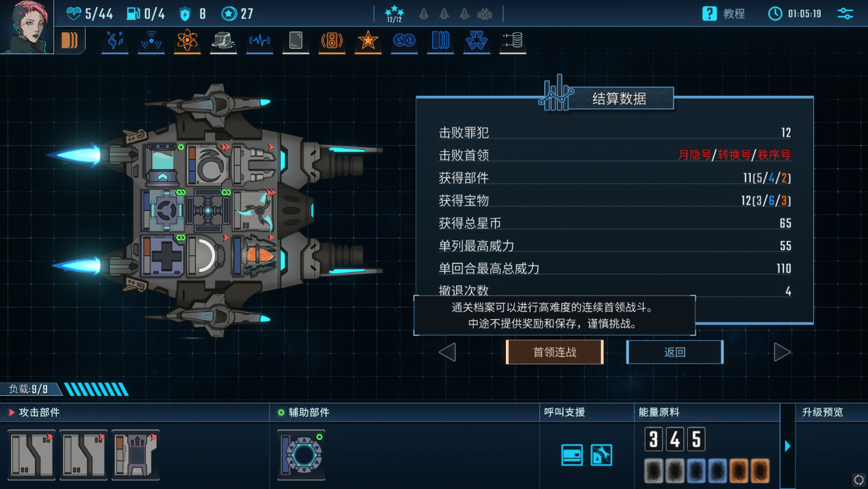Viewport: 868px width, 489px height.
Task: Open the speaker relic icon
Action: click(x=332, y=41)
